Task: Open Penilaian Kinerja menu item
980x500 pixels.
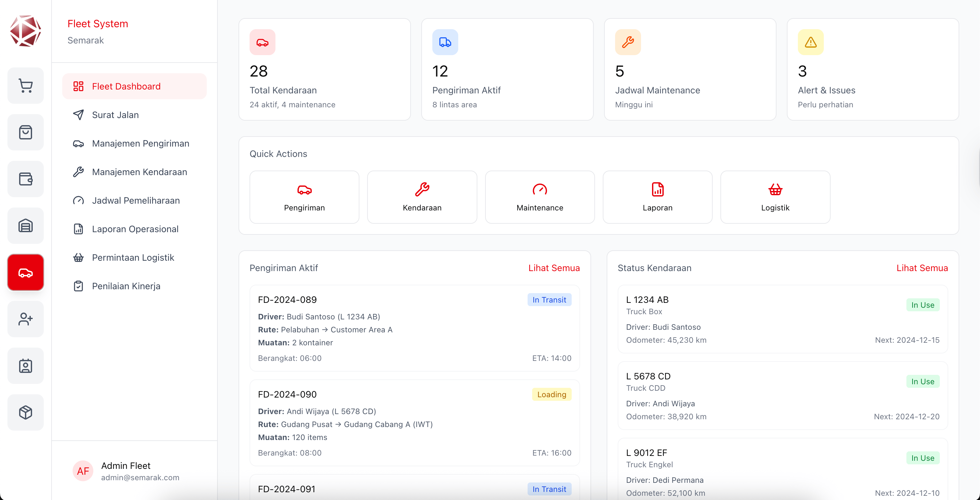Action: click(x=126, y=286)
